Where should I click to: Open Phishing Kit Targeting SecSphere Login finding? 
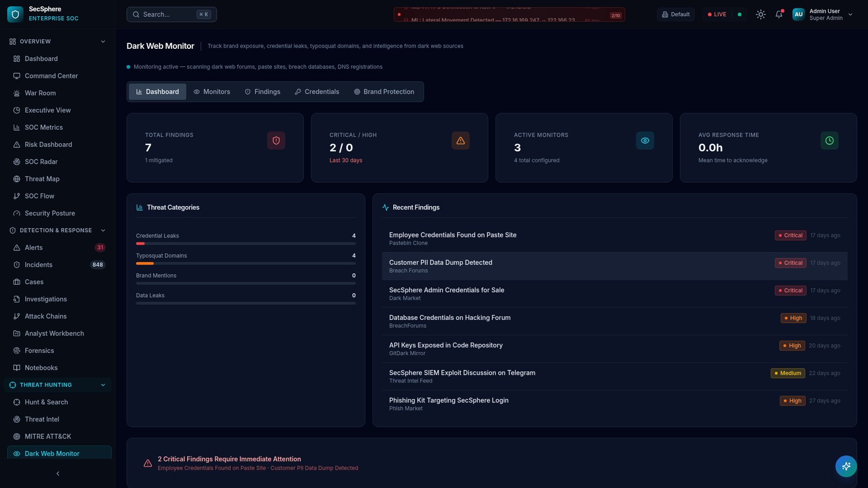[615, 404]
